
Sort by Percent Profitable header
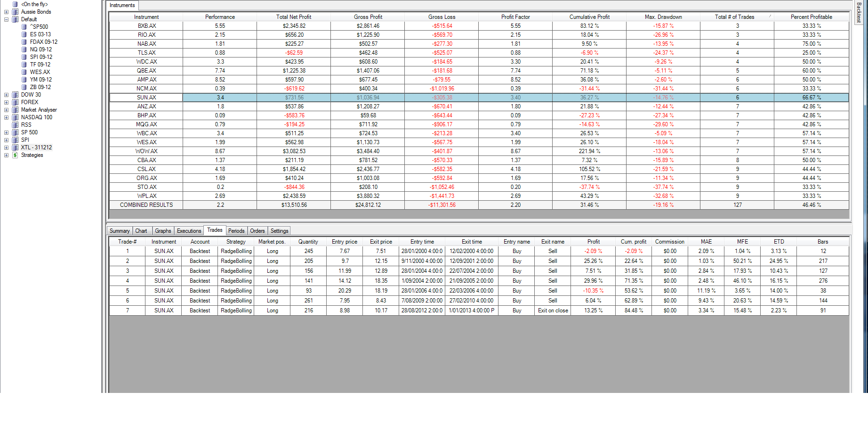point(812,16)
